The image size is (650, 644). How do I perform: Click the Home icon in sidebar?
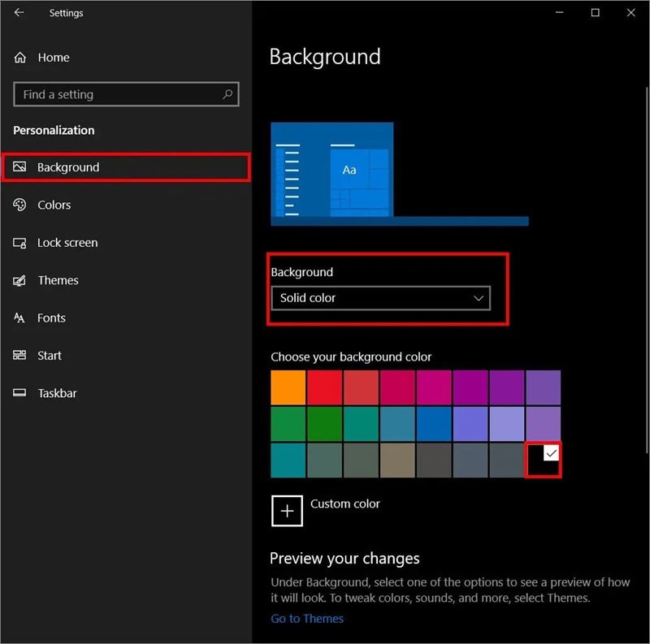tap(20, 58)
